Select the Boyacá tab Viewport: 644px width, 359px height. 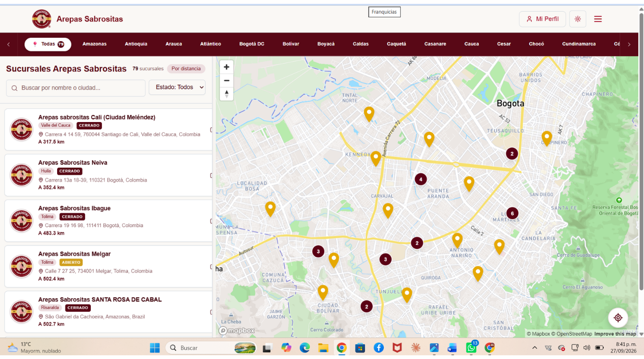[326, 44]
